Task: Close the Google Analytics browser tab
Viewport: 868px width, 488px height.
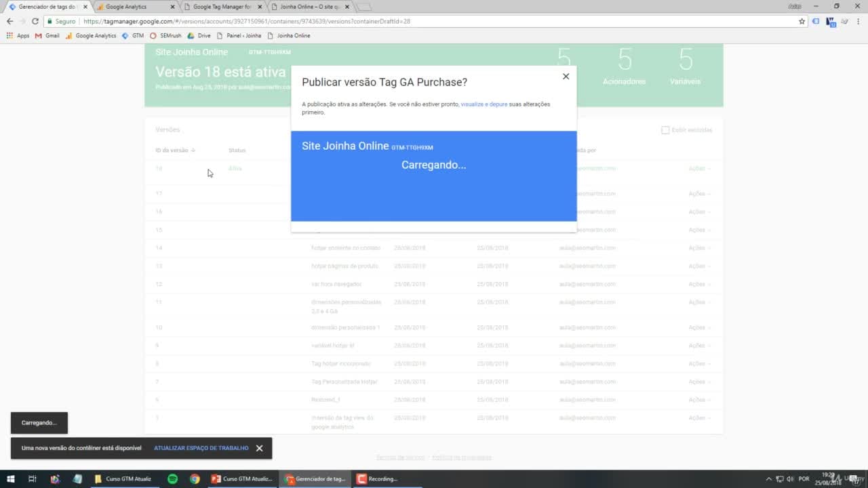Action: click(x=172, y=7)
